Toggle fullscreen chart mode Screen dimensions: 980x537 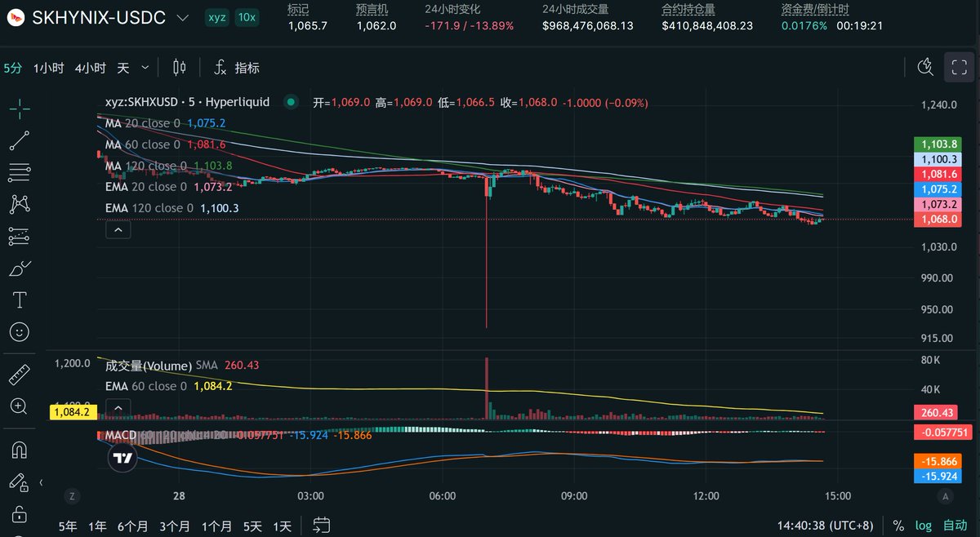(957, 68)
